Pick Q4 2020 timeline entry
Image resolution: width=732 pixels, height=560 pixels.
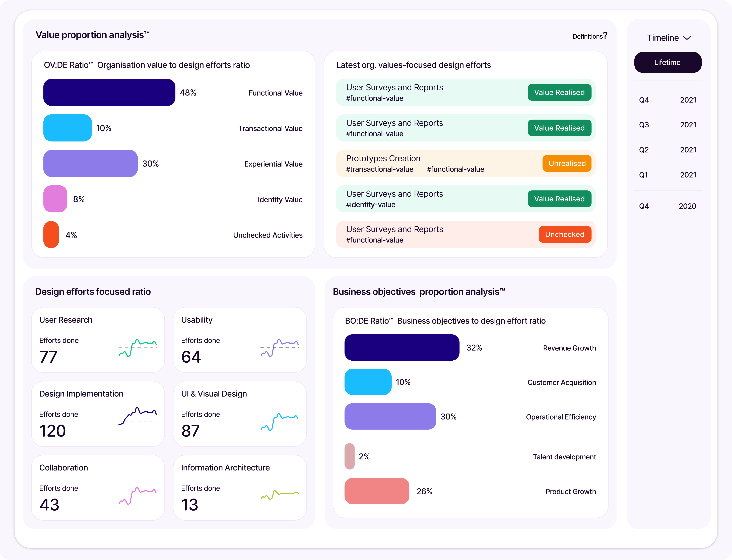coord(667,206)
